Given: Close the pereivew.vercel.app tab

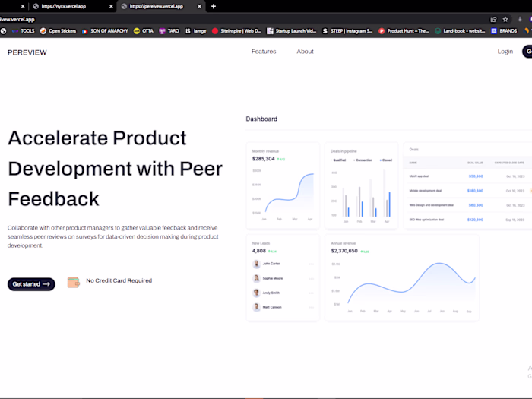Looking at the screenshot, I should click(199, 6).
